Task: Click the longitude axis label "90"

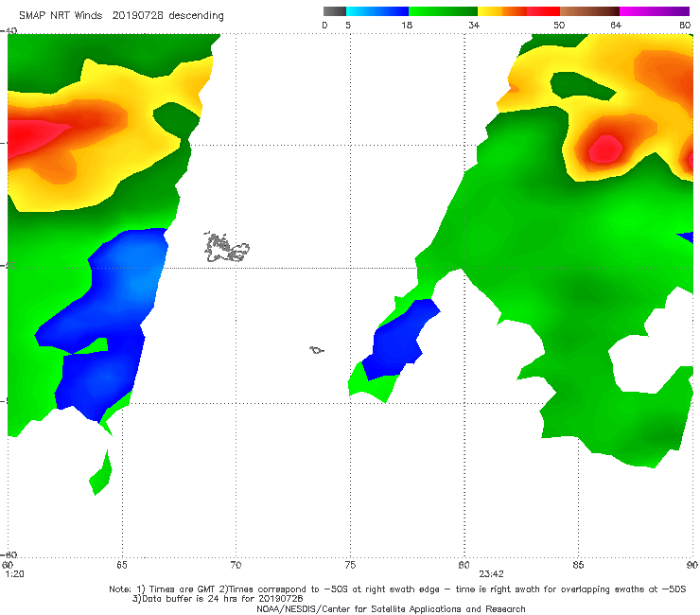Action: click(692, 565)
